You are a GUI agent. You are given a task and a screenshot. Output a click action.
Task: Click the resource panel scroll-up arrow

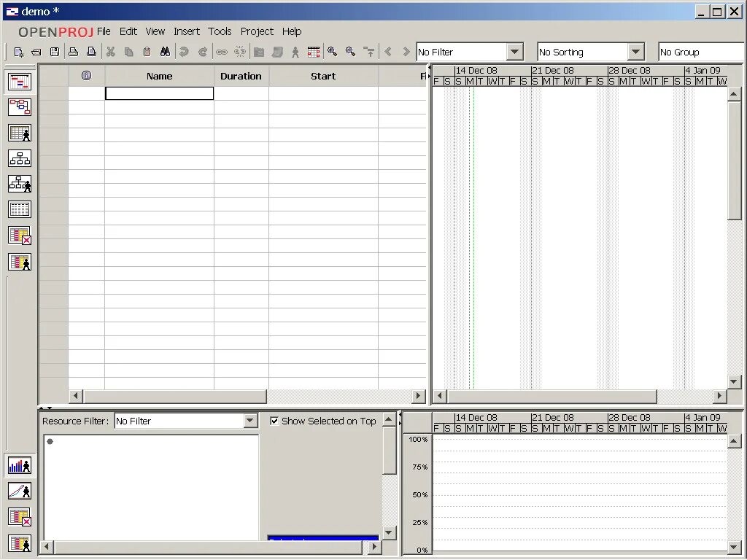(389, 419)
